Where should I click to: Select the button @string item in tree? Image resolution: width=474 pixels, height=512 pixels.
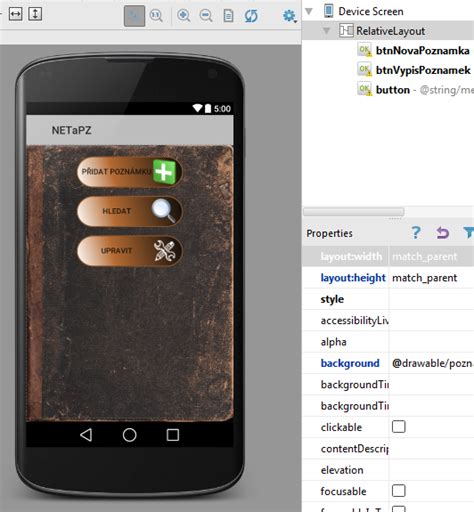tap(425, 90)
